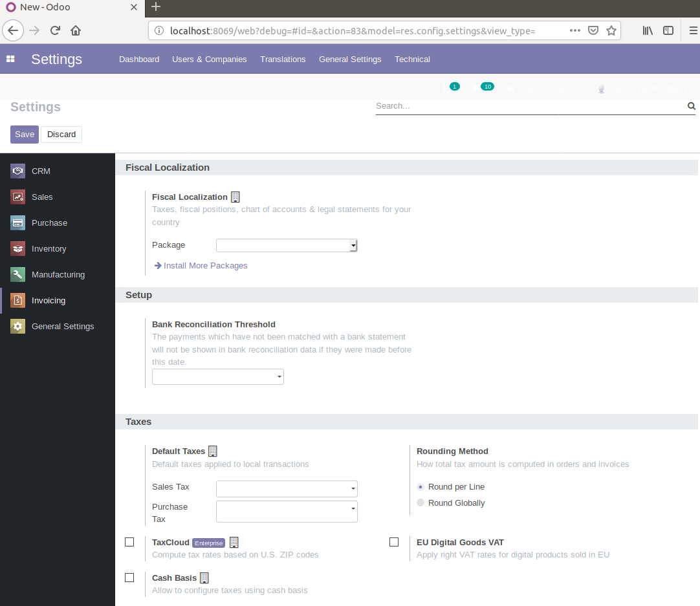The height and width of the screenshot is (606, 700).
Task: Click the search magnifier icon
Action: pos(691,106)
